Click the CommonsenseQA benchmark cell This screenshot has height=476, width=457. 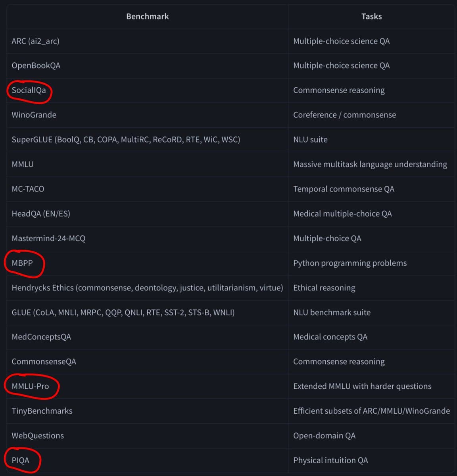click(147, 361)
